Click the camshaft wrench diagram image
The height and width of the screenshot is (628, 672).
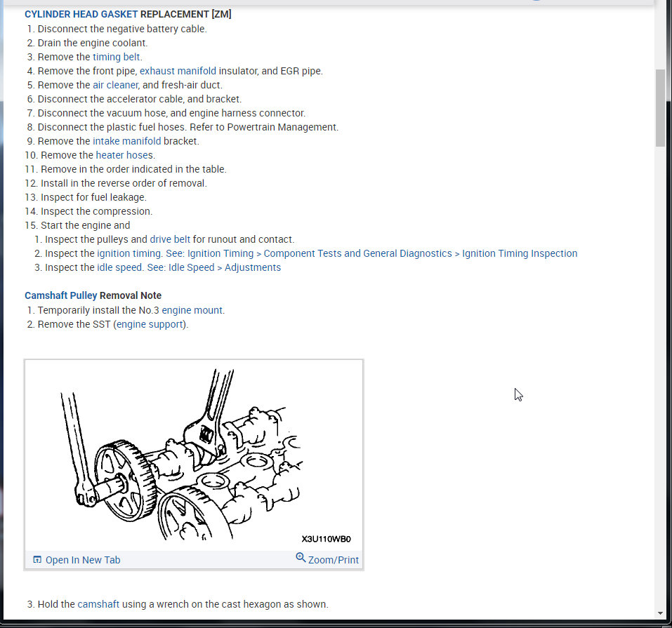coord(194,455)
